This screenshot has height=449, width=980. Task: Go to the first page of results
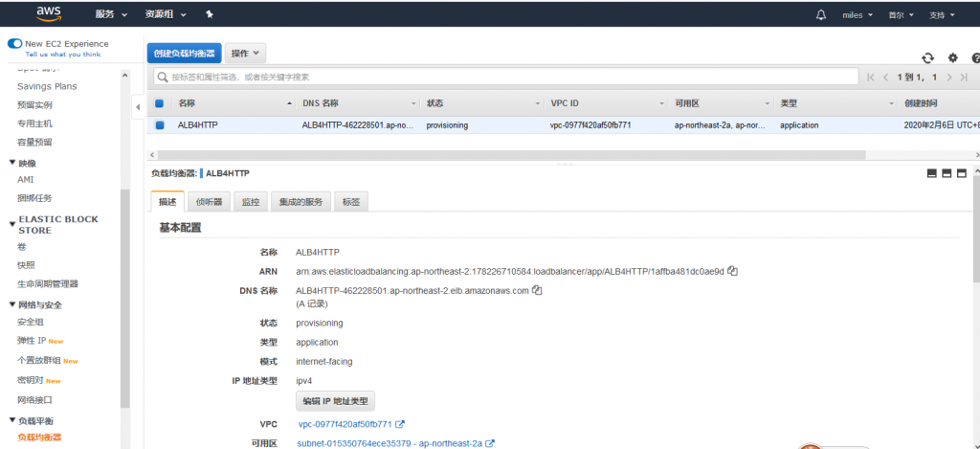[871, 78]
